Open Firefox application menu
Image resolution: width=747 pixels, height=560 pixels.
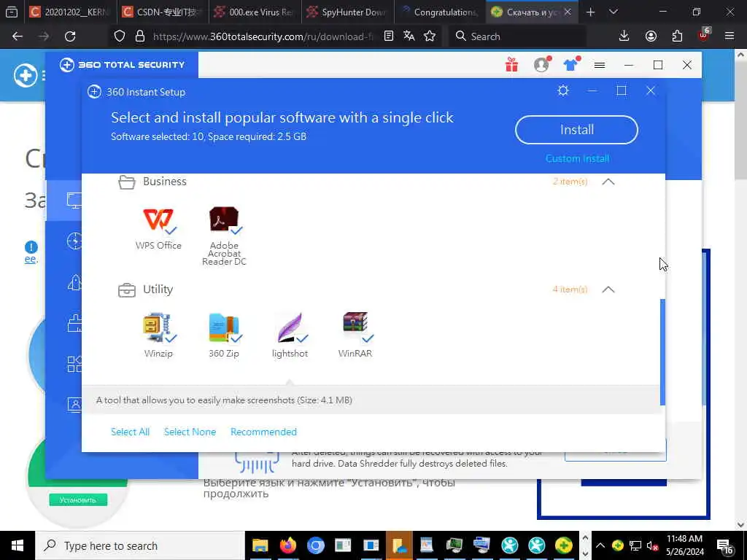(729, 36)
